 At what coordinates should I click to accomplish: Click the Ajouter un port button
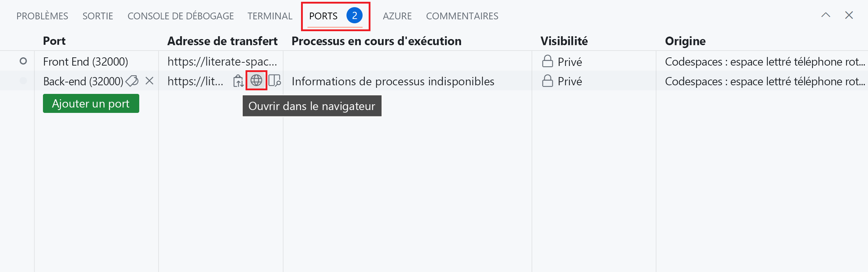[91, 103]
